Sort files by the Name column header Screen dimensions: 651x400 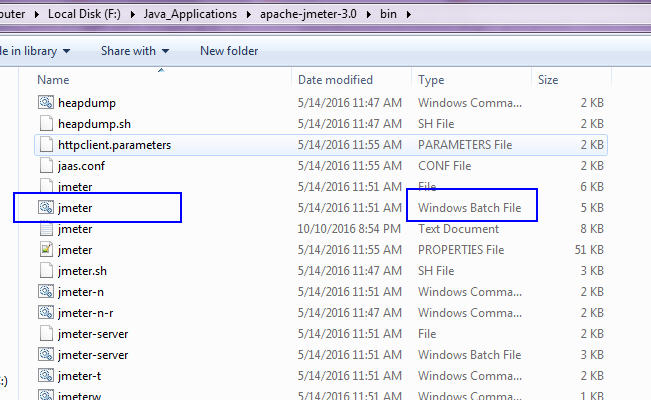coord(53,80)
